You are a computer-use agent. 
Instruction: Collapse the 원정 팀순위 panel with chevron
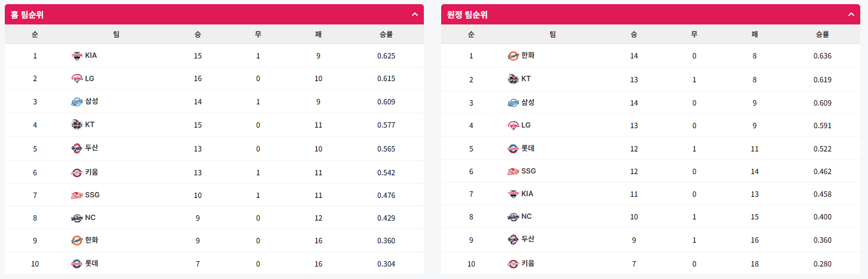coord(851,14)
